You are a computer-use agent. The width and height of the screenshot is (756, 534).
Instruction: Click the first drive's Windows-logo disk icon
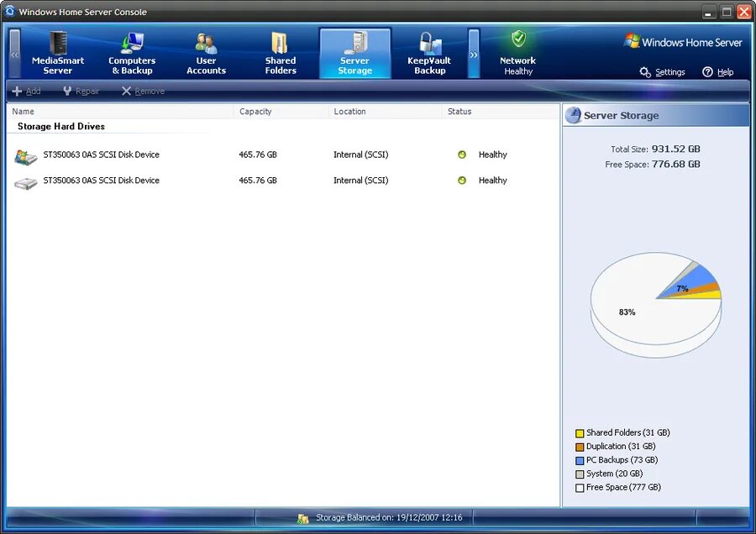25,157
